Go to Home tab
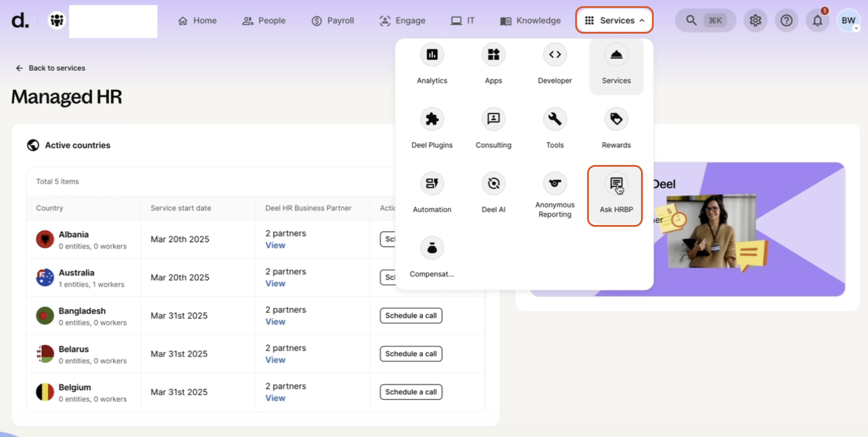 click(x=197, y=21)
